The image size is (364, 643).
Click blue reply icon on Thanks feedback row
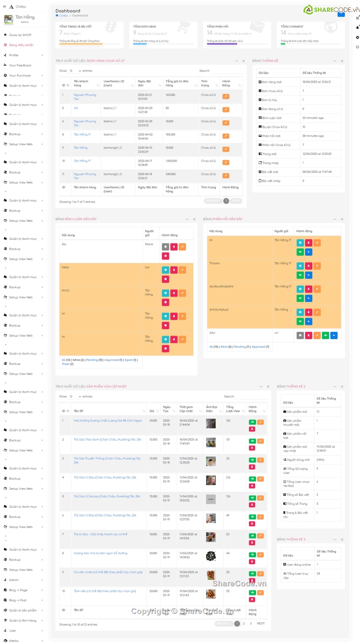tap(309, 275)
